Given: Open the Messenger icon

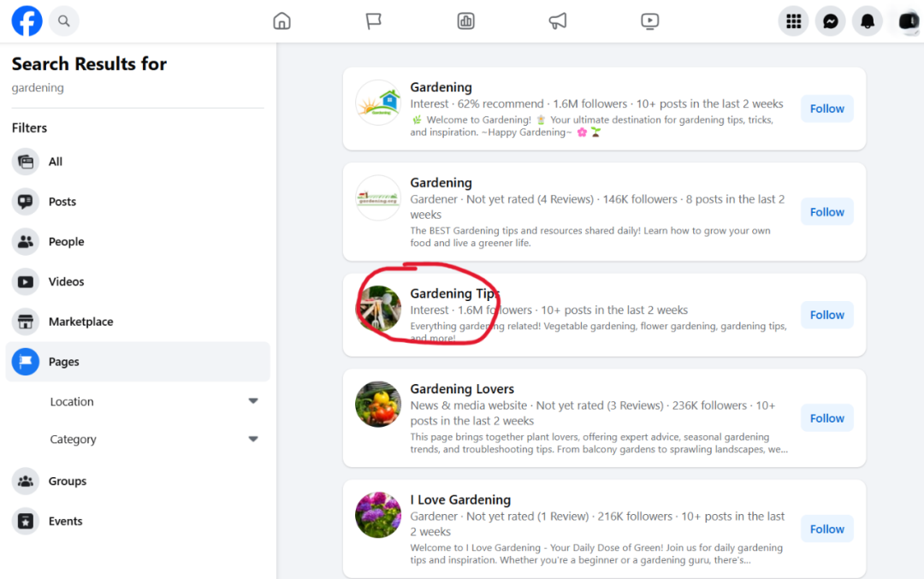Looking at the screenshot, I should click(x=830, y=21).
